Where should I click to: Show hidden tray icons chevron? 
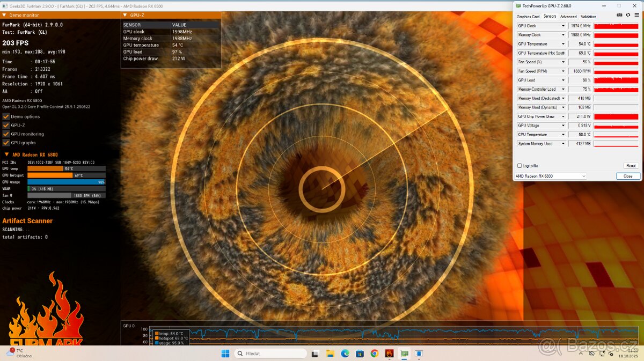581,353
